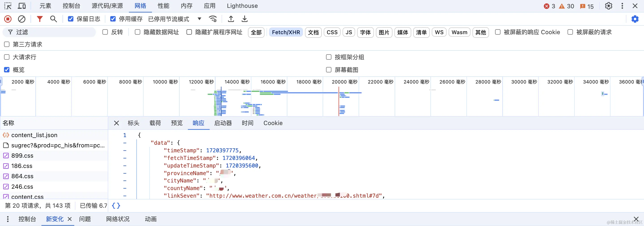
Task: Export HAR file download icon
Action: click(244, 19)
